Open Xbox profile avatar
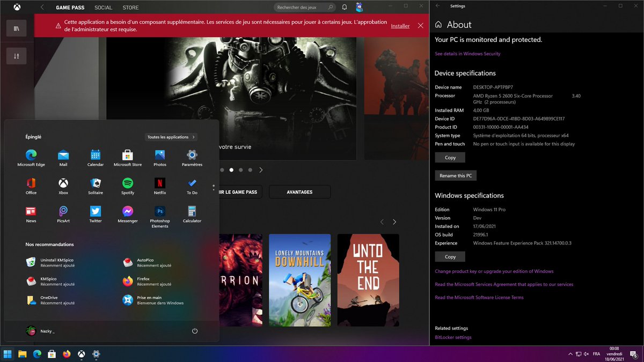This screenshot has height=362, width=644. 360,8
